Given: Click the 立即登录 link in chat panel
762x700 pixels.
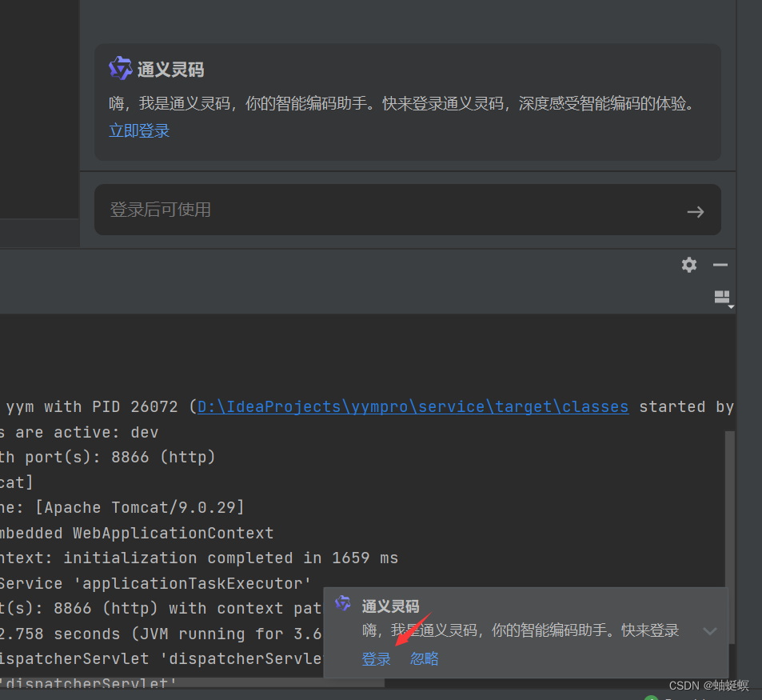Looking at the screenshot, I should 139,130.
